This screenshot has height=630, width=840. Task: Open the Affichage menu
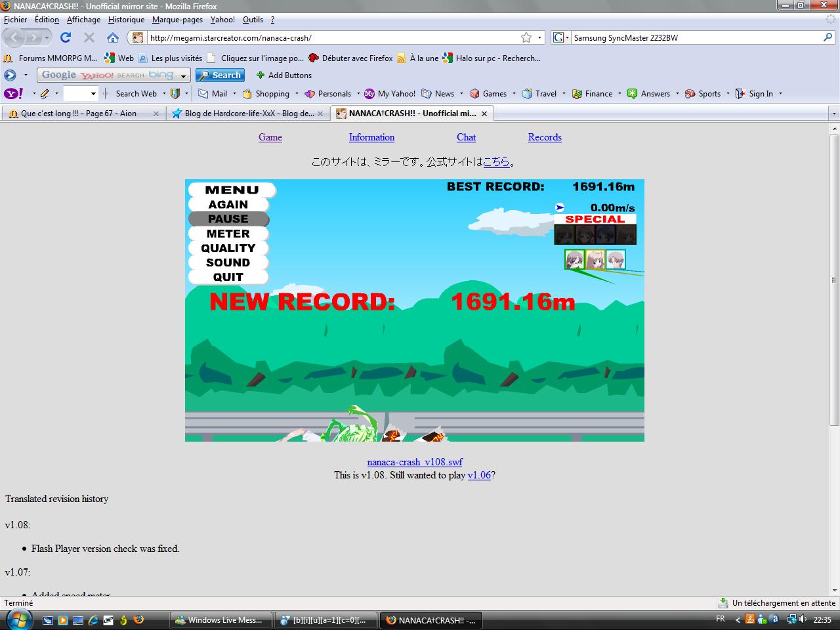pyautogui.click(x=83, y=20)
